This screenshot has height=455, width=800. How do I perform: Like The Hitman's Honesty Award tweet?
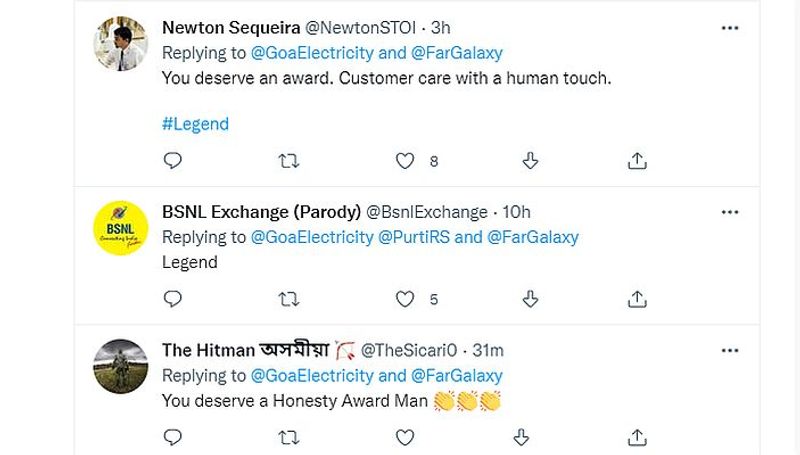(x=405, y=436)
